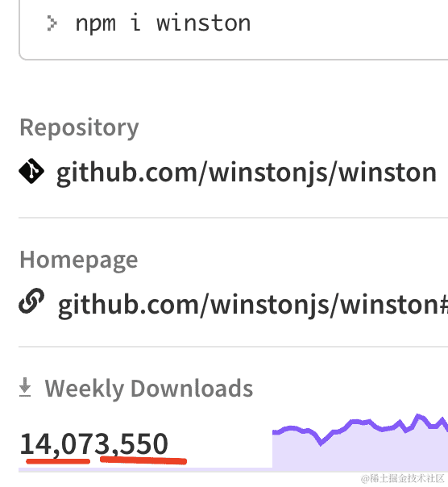
Task: Click the 14,073,550 downloads count
Action: [x=93, y=444]
